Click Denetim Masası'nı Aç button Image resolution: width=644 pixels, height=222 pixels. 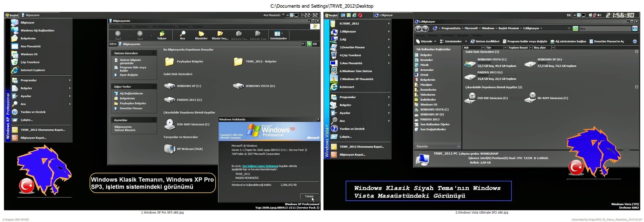[x=606, y=41]
